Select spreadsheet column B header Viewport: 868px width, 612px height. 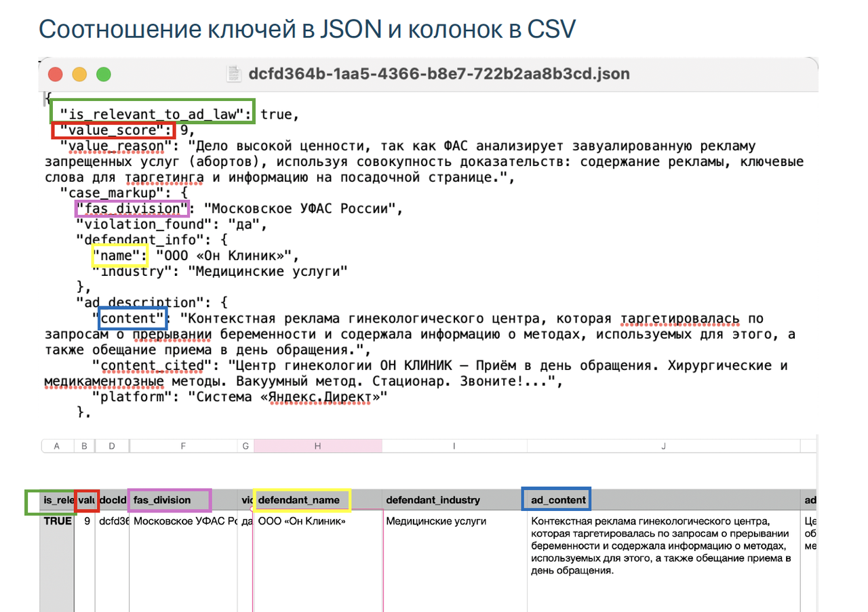pyautogui.click(x=85, y=445)
